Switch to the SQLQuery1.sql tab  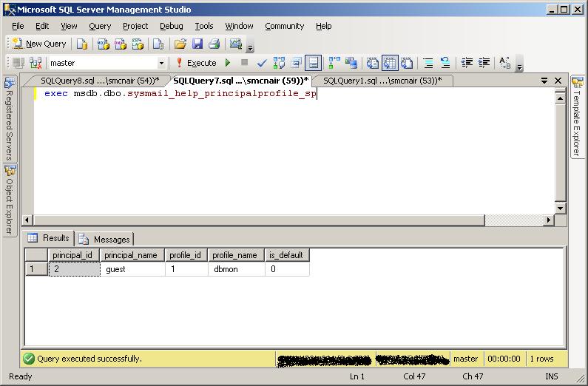[x=382, y=81]
